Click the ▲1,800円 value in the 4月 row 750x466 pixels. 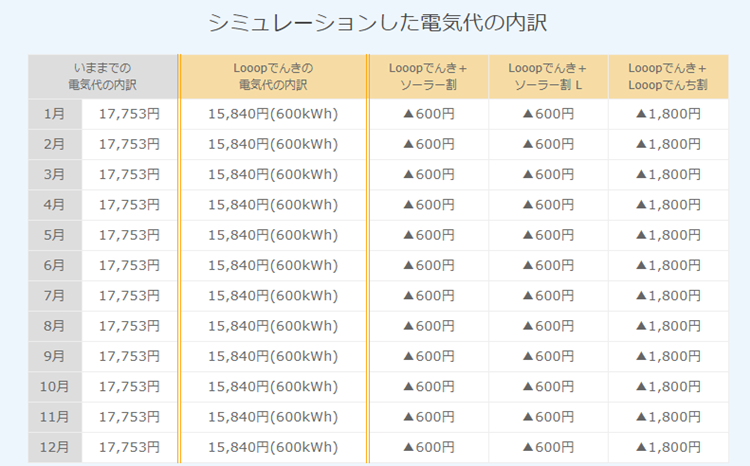coord(668,205)
